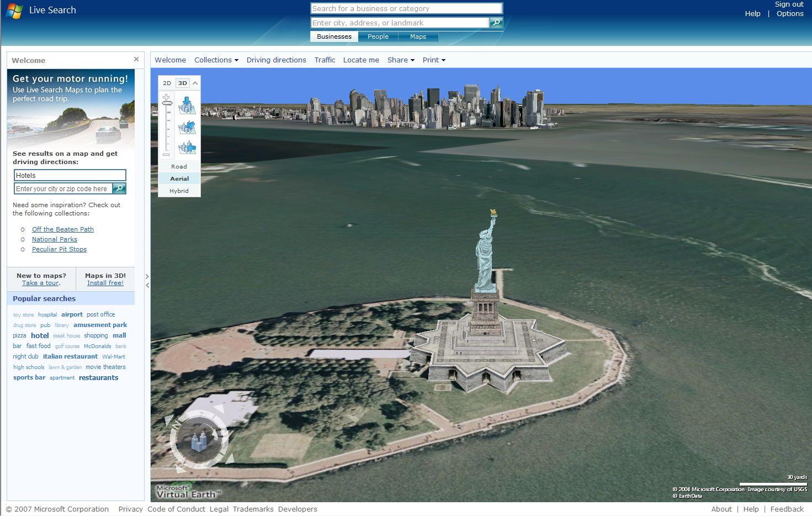Collapse the map control panel chevron

195,83
